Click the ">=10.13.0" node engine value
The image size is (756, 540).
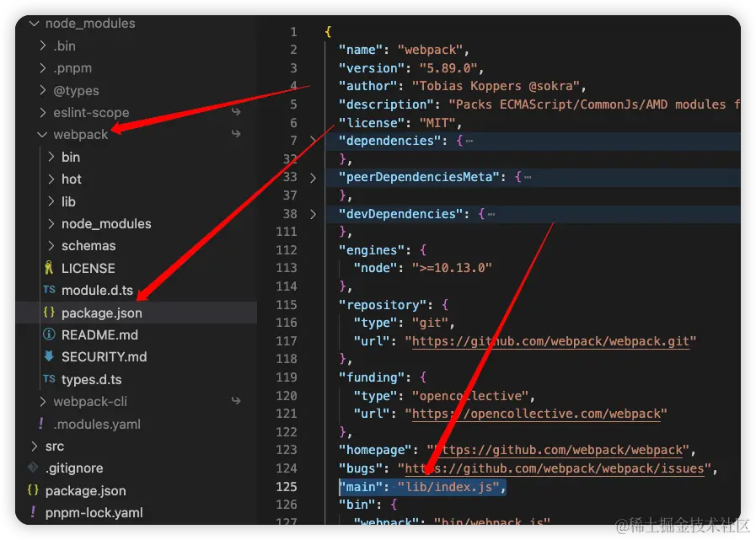(452, 268)
